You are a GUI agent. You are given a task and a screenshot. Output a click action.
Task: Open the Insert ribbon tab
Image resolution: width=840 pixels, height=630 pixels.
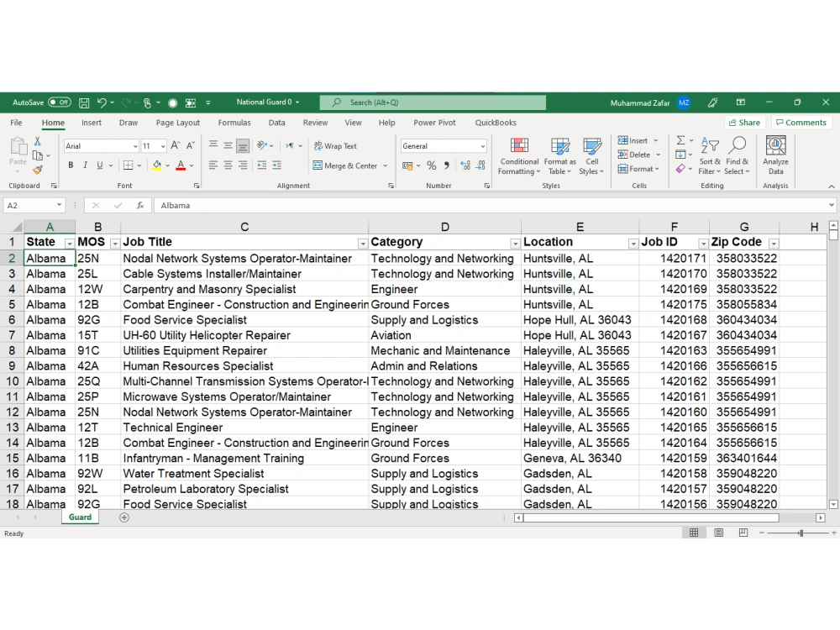tap(91, 123)
